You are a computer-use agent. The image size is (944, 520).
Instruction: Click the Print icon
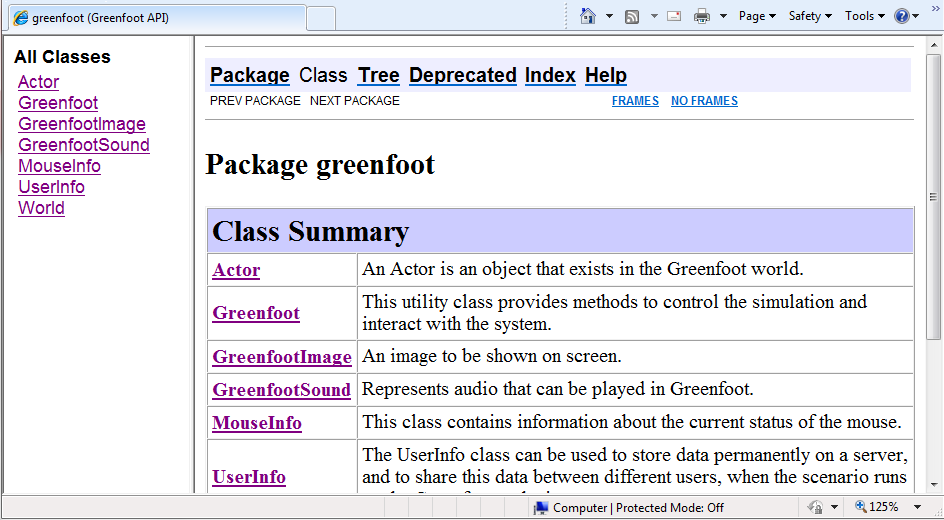click(702, 16)
